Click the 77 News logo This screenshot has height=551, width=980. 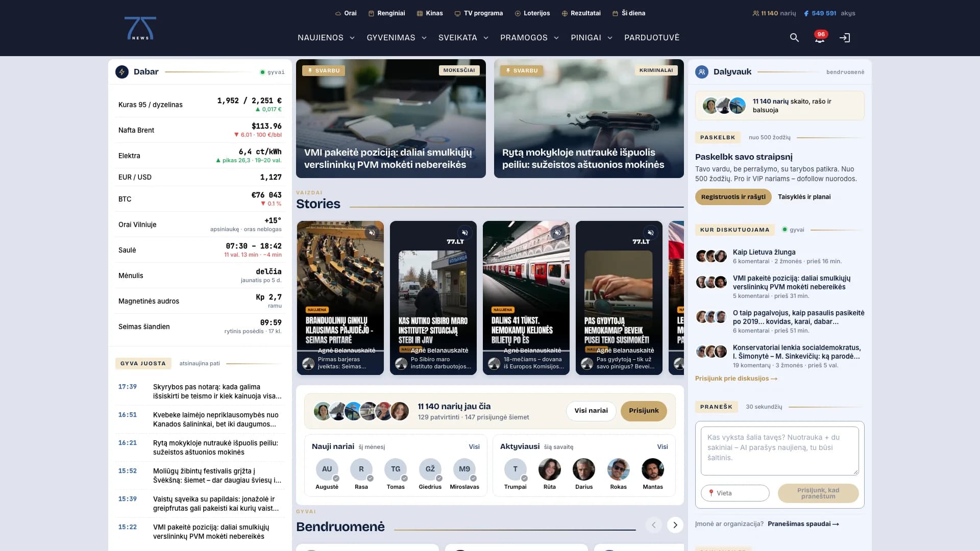click(x=140, y=29)
